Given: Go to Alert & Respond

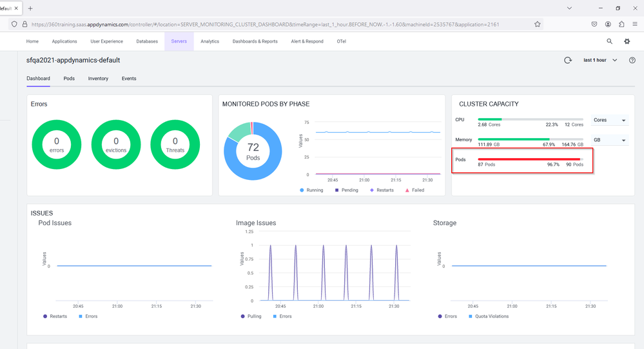Looking at the screenshot, I should [x=307, y=41].
